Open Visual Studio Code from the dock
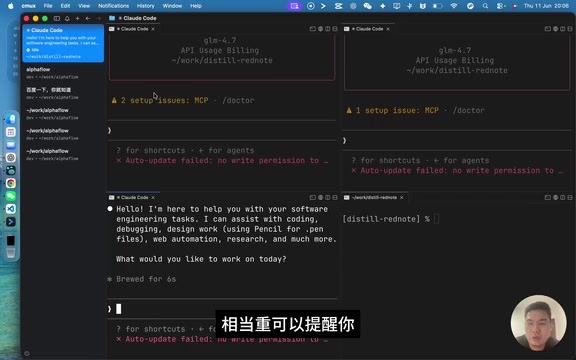576x360 pixels. point(11,209)
